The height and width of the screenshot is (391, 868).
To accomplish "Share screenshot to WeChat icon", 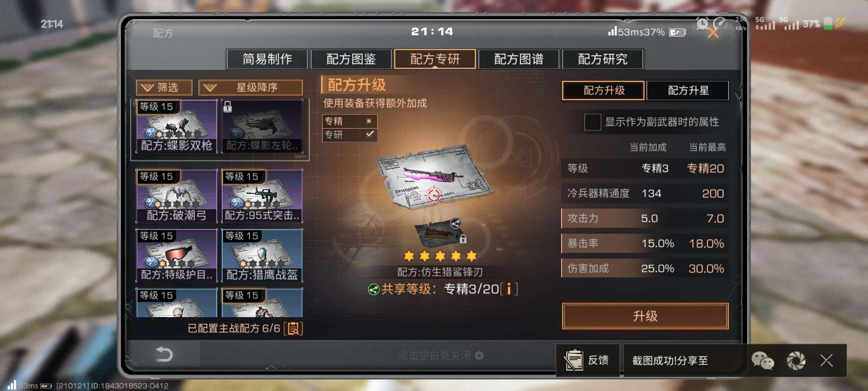I will (x=763, y=361).
